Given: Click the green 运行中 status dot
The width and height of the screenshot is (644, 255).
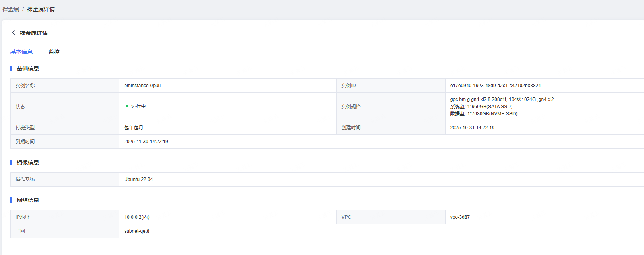Looking at the screenshot, I should [x=127, y=106].
